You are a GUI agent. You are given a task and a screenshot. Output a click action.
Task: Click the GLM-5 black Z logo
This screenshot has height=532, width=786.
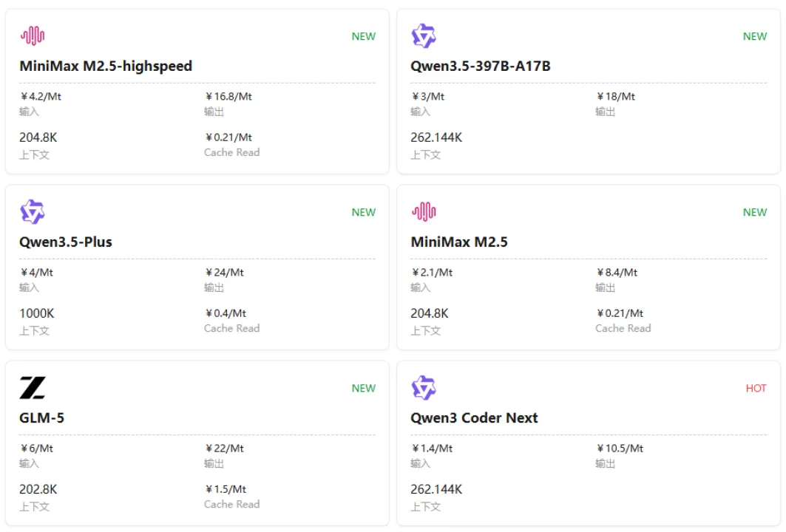pos(33,388)
